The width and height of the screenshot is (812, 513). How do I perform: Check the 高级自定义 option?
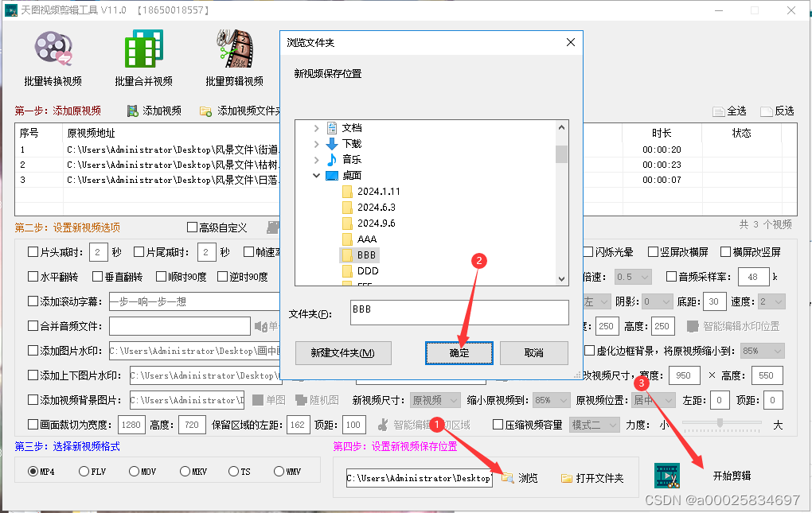192,227
